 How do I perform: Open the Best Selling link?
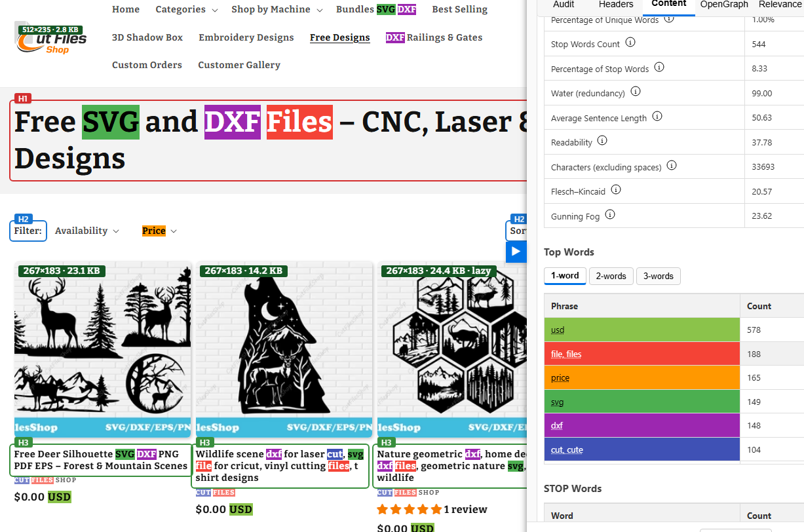[460, 9]
